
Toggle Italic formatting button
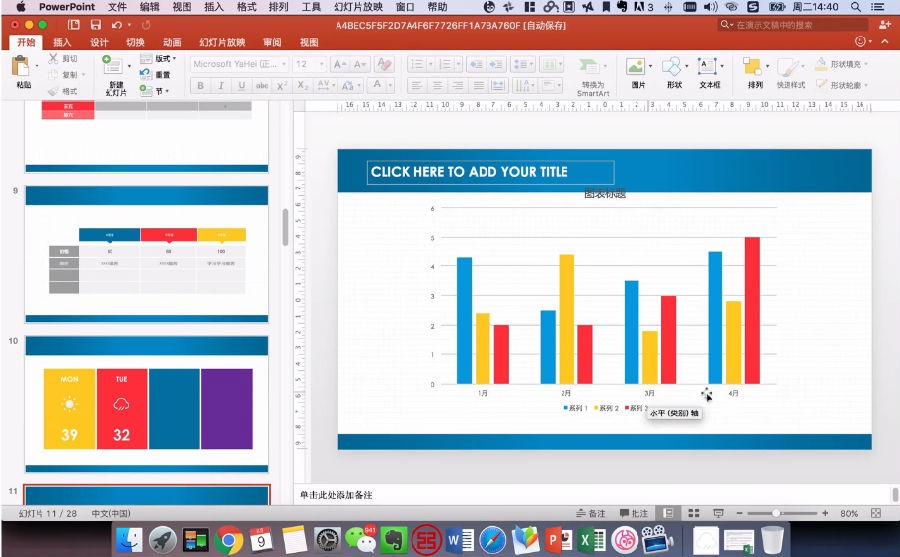click(x=221, y=86)
